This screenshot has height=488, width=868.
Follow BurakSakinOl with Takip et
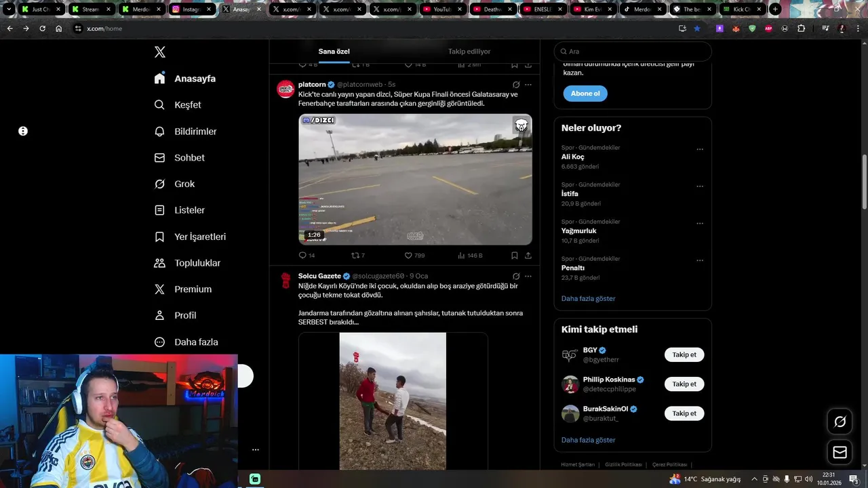tap(684, 413)
